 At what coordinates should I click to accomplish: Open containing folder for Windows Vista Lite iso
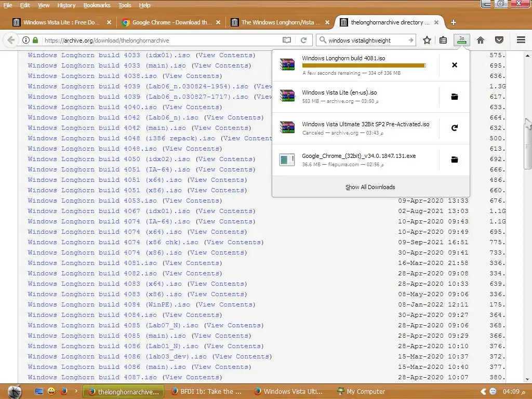454,97
